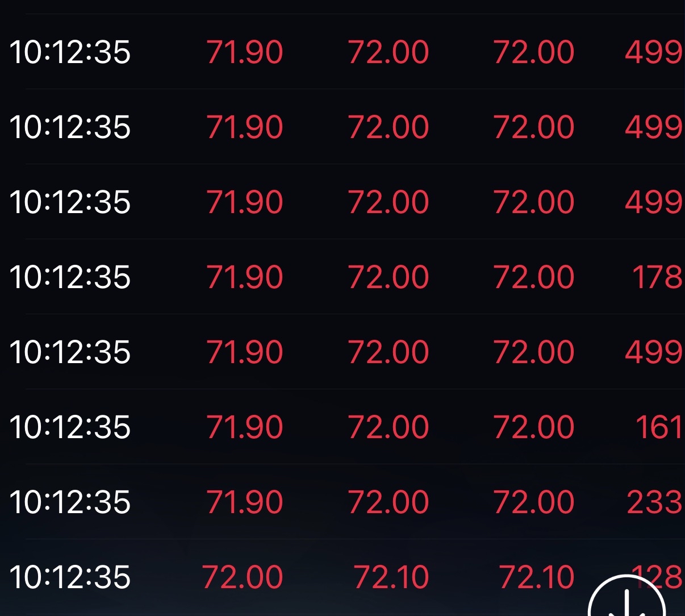Click the 71.90 price in the 161-volume row
Viewport: 685px width, 616px height.
pyautogui.click(x=244, y=427)
